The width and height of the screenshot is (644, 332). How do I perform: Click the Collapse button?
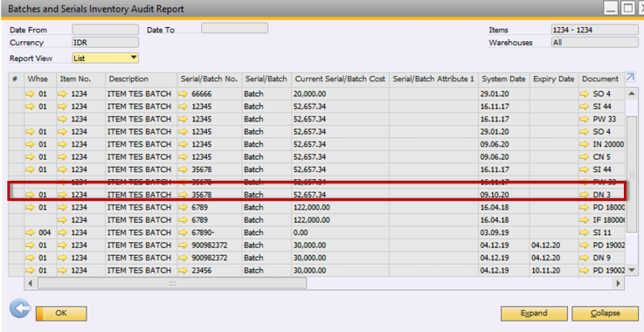(x=605, y=314)
